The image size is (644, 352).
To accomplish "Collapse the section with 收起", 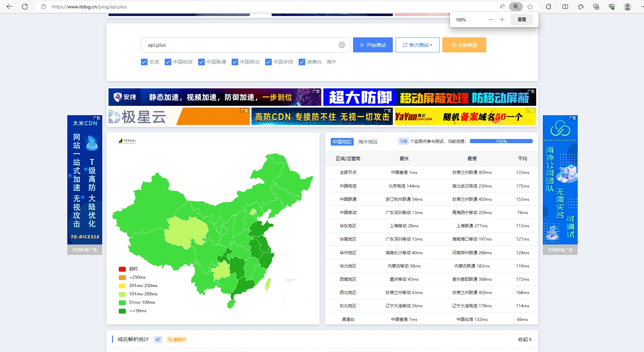I will click(524, 339).
